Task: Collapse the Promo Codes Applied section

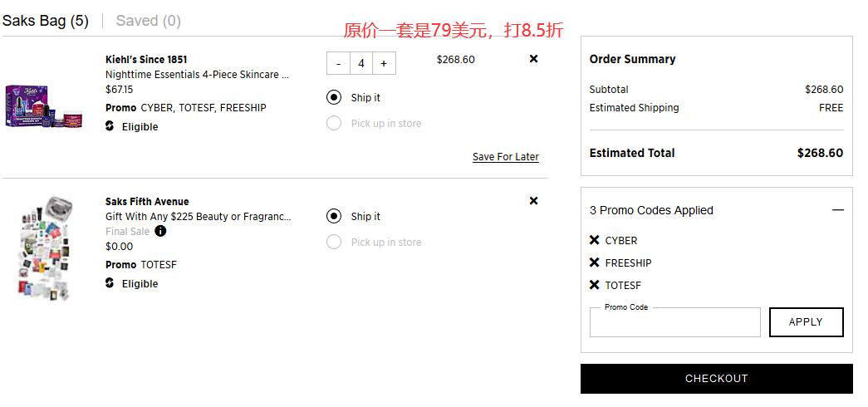Action: click(838, 210)
